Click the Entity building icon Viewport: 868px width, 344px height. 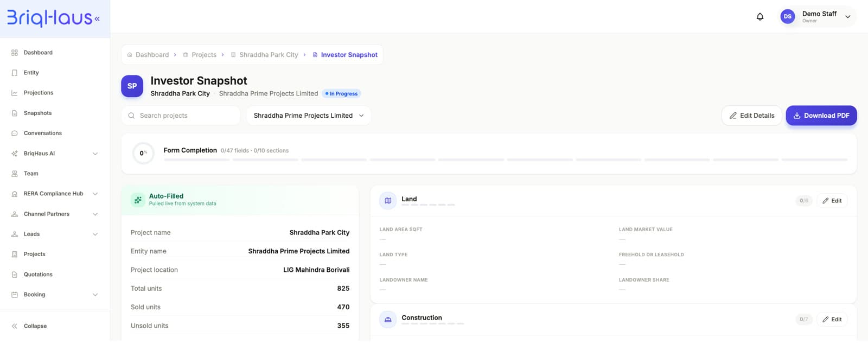pos(15,73)
